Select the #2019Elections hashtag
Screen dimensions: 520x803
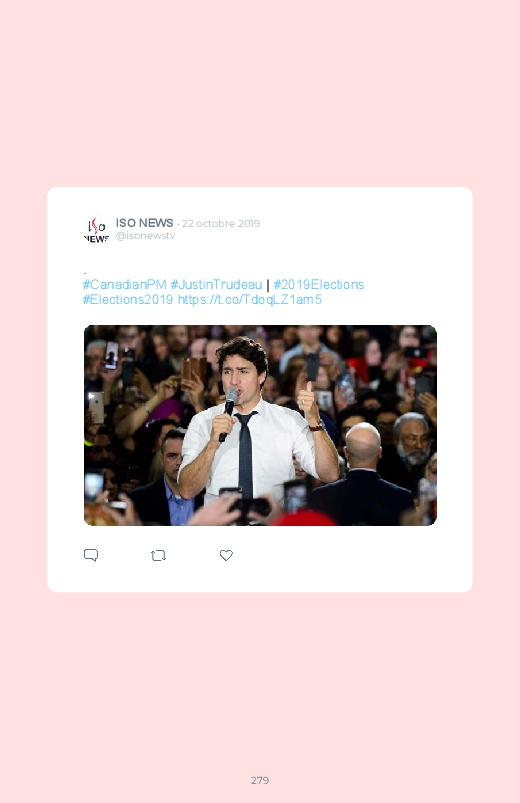click(319, 284)
